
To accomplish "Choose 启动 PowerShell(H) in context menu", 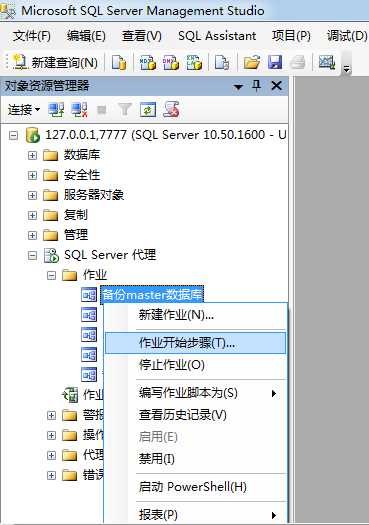I will click(196, 486).
